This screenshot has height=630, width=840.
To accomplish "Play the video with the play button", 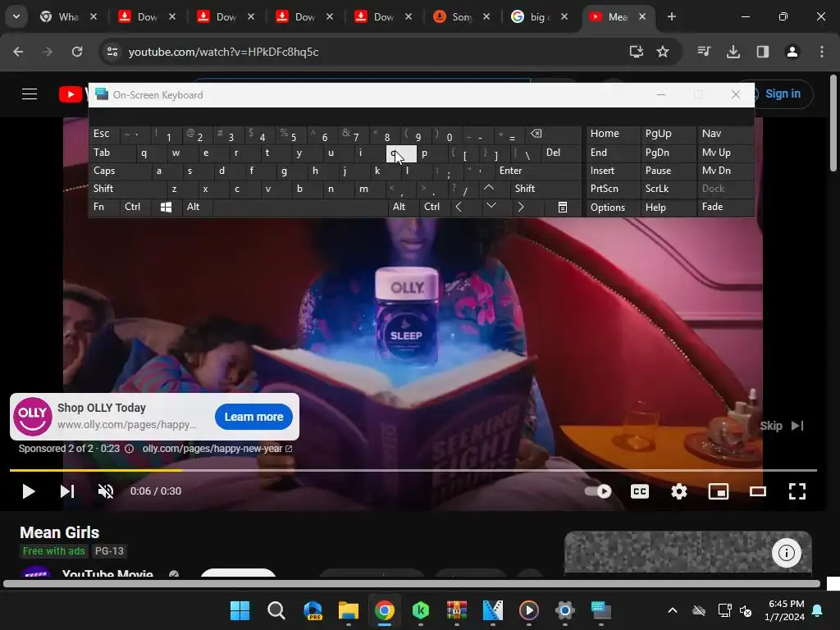I will coord(28,491).
